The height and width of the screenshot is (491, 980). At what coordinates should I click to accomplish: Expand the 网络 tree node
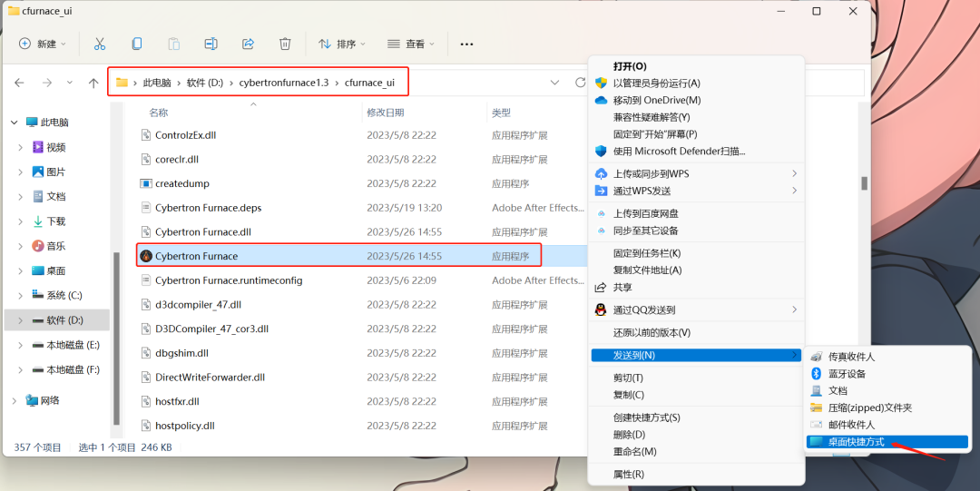15,400
